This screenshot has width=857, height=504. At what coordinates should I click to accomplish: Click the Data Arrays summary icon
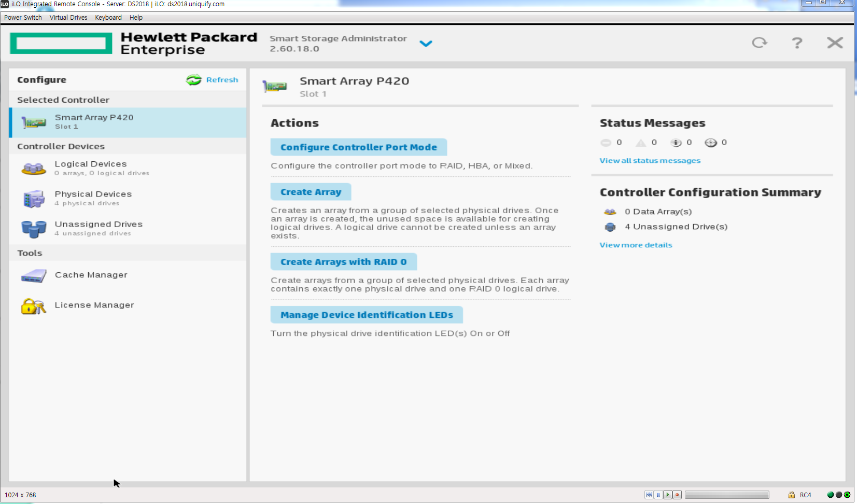pyautogui.click(x=610, y=212)
